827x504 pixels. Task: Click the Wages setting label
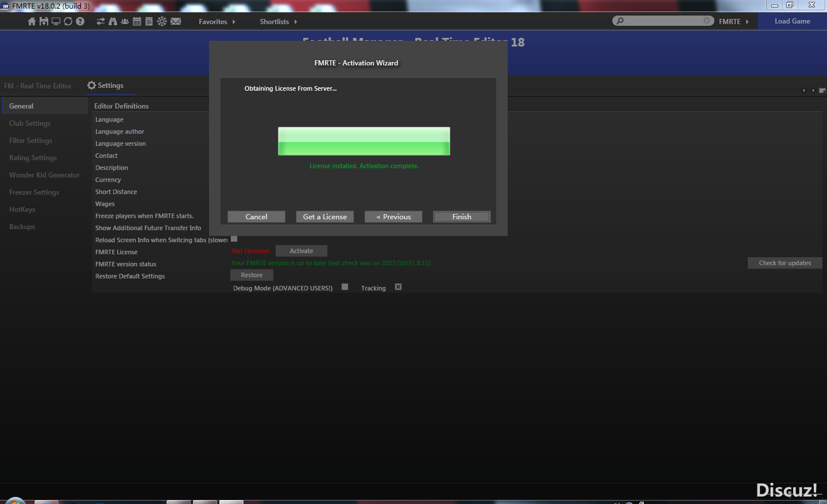[105, 204]
